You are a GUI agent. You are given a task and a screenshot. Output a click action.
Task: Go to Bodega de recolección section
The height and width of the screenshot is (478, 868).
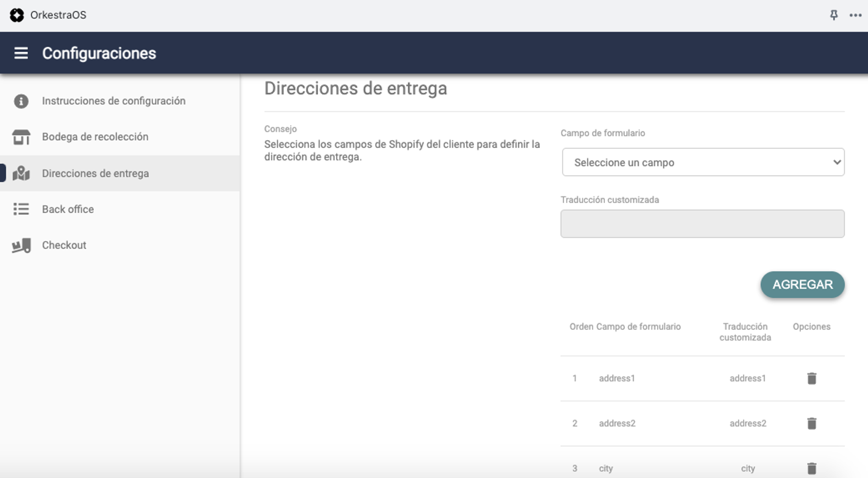click(x=95, y=137)
